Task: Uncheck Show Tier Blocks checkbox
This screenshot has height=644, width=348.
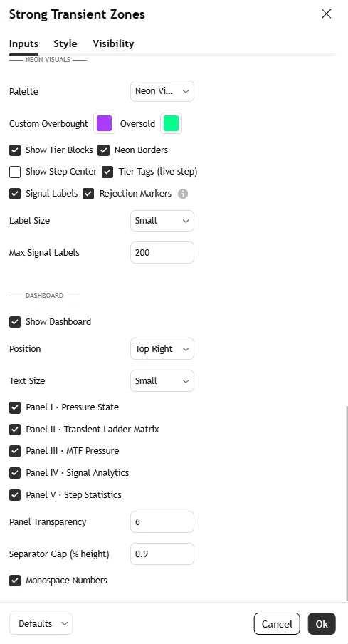Action: [15, 150]
